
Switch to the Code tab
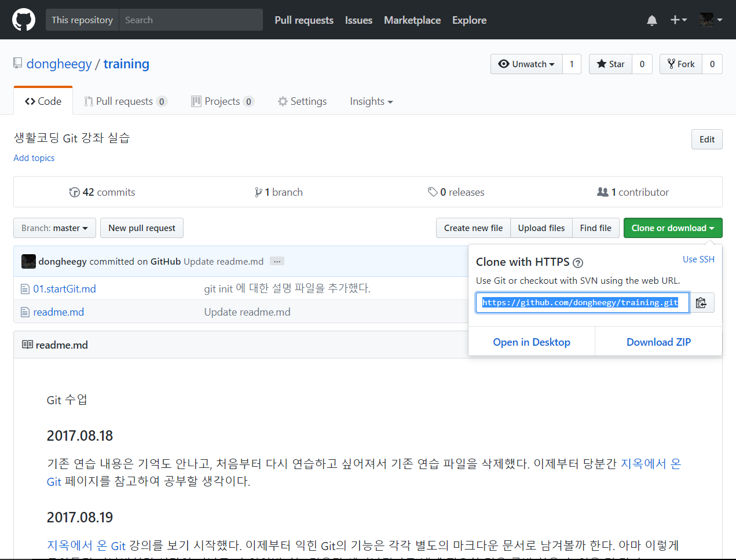click(x=43, y=101)
